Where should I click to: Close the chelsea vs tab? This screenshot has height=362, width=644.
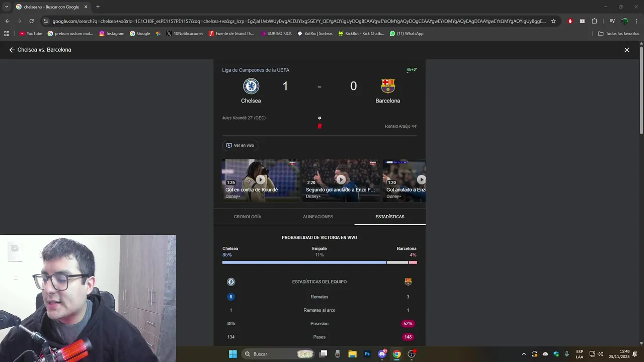(x=86, y=7)
